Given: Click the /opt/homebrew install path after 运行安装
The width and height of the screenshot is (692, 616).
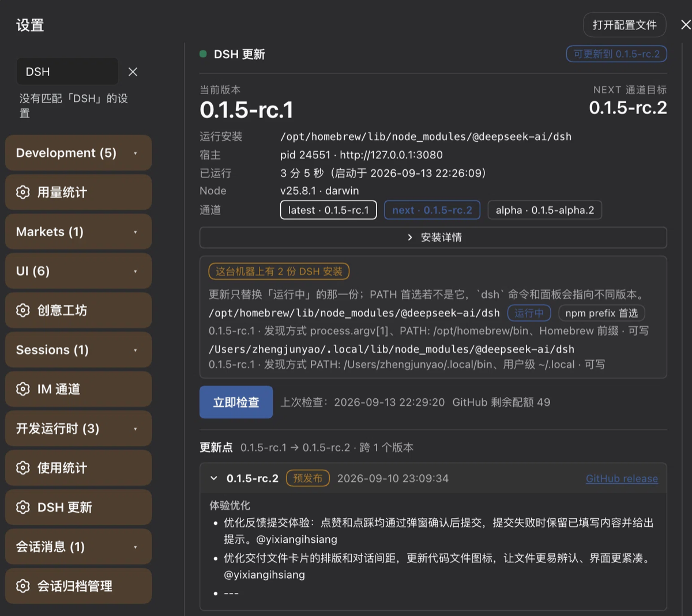Looking at the screenshot, I should (426, 137).
